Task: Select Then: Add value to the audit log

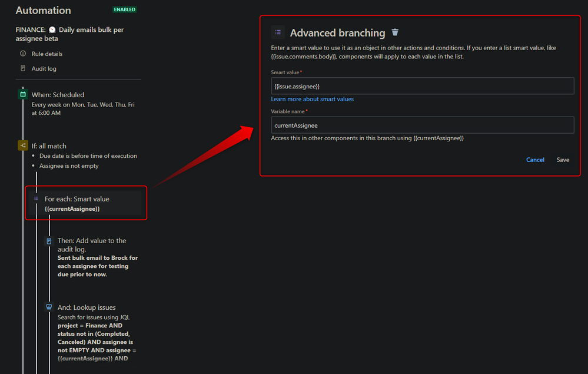Action: 92,244
